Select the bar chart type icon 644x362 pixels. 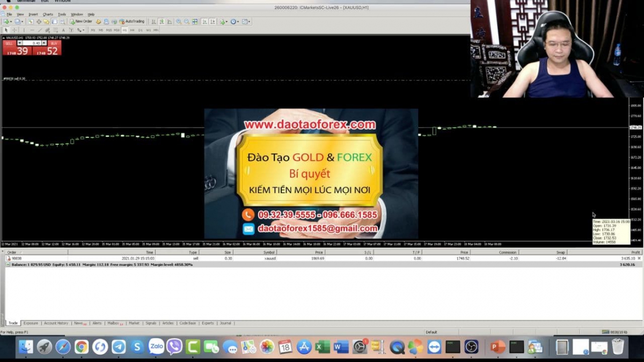(153, 21)
